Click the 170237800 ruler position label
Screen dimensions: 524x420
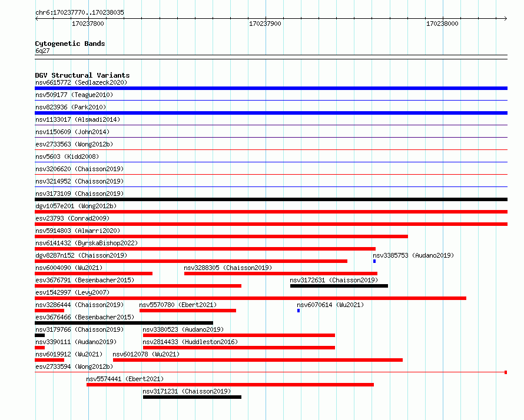(88, 24)
